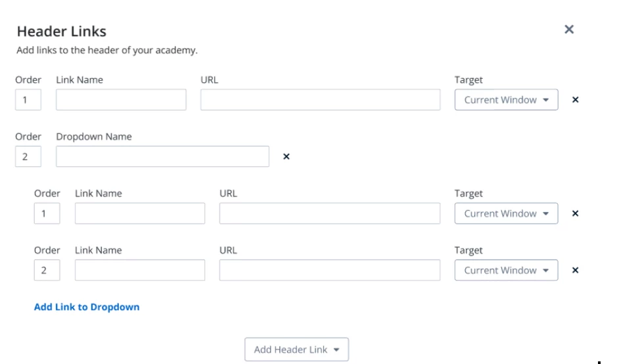This screenshot has height=364, width=619.
Task: Click Add Link to Dropdown
Action: point(87,307)
